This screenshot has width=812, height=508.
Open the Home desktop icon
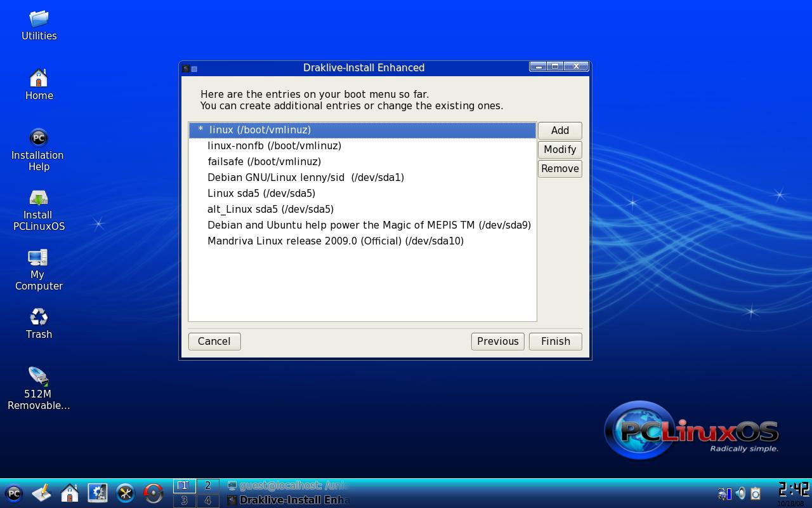click(39, 84)
